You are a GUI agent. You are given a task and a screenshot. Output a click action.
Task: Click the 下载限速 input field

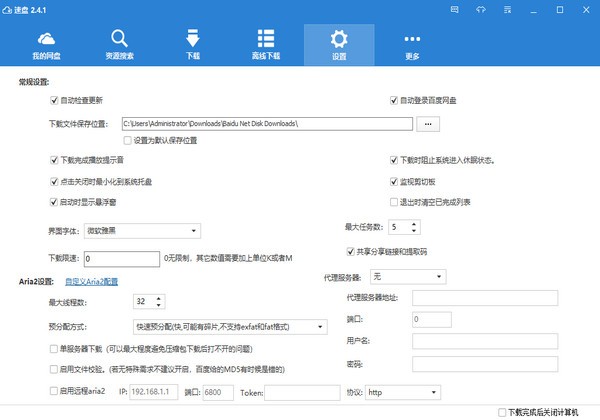(121, 258)
